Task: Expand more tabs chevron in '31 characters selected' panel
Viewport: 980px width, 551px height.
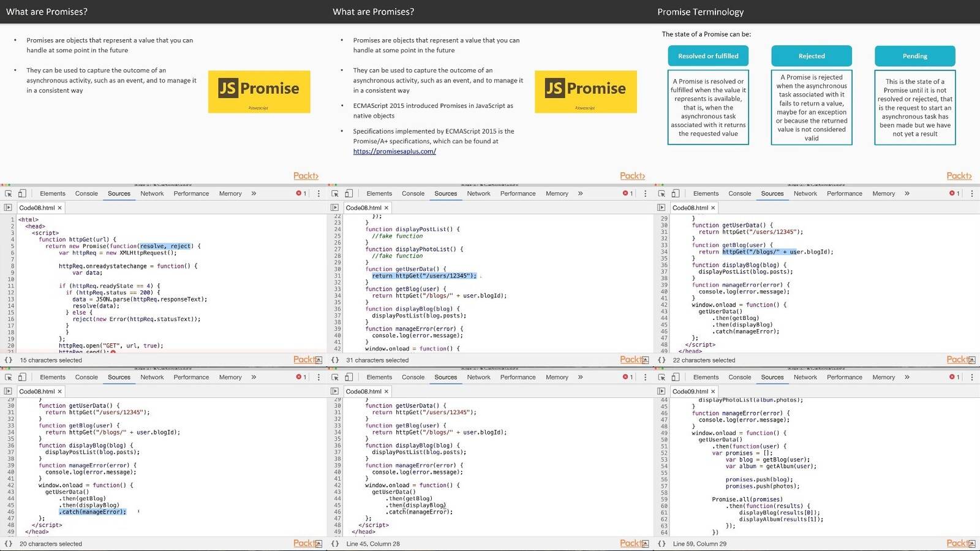Action: [580, 193]
